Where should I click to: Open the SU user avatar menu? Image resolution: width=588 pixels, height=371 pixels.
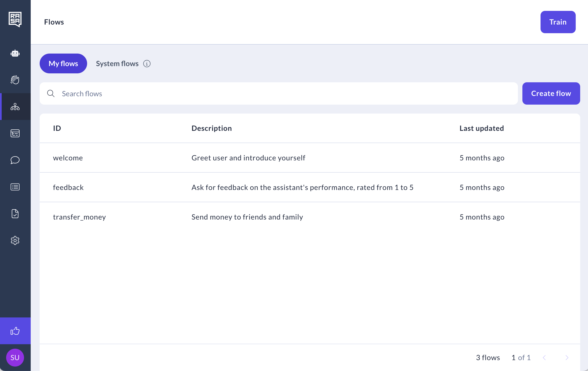tap(15, 358)
